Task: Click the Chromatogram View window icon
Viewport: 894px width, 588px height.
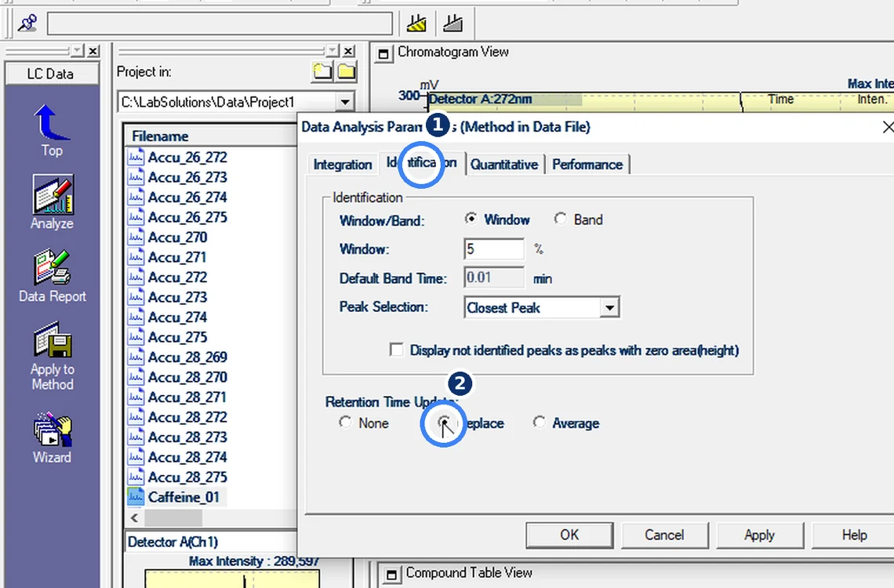Action: point(383,54)
